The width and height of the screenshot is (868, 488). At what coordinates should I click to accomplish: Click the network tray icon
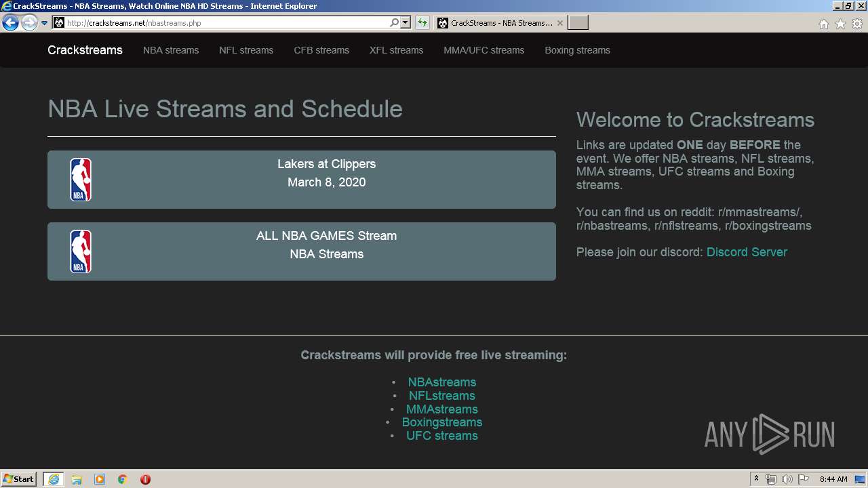pos(771,479)
